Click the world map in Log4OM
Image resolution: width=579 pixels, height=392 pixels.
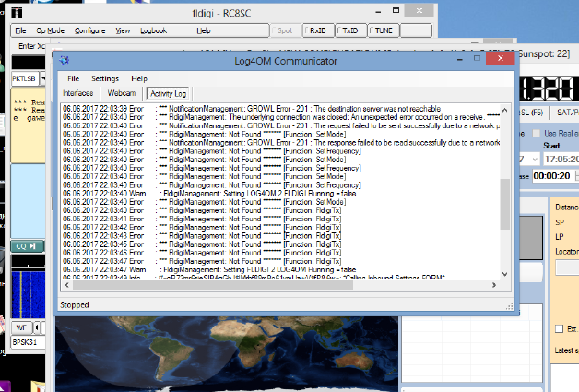pos(227,353)
